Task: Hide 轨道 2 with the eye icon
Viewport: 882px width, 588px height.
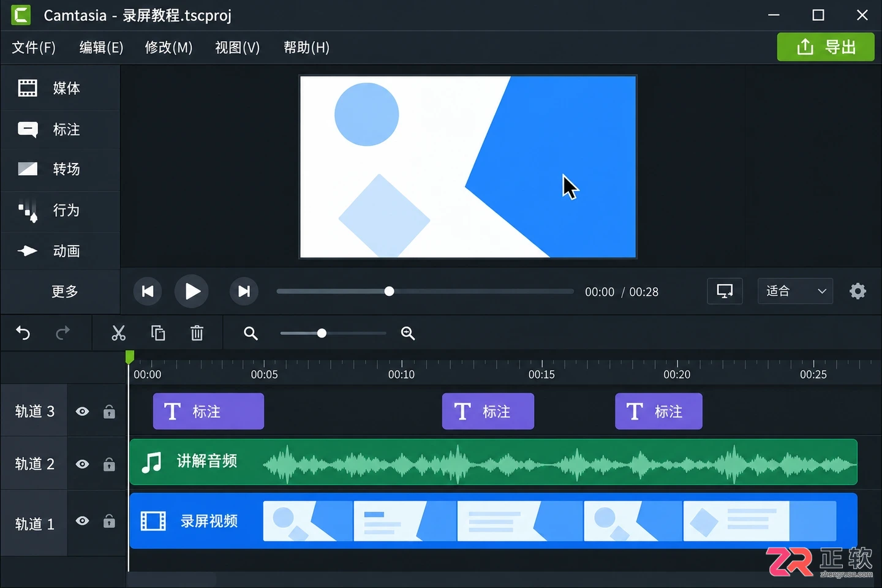Action: click(x=82, y=464)
